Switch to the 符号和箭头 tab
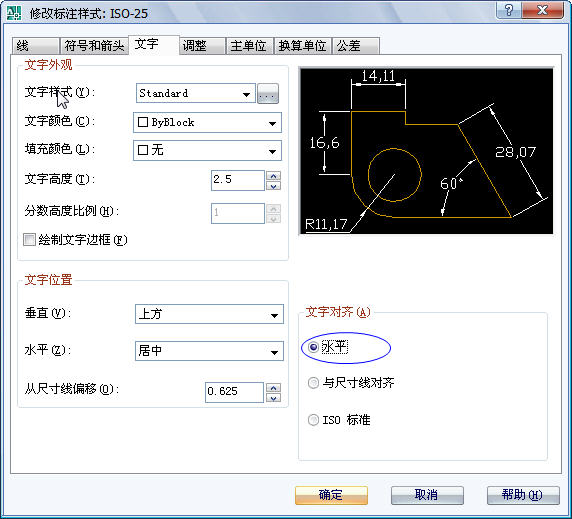Screen dimensions: 572x519 pyautogui.click(x=94, y=46)
